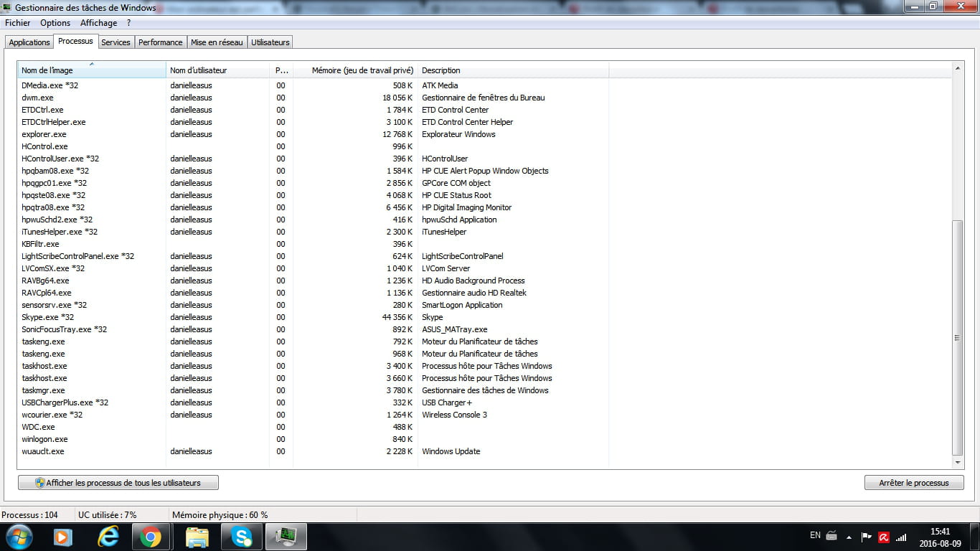The height and width of the screenshot is (551, 980).
Task: Open the Action Center flag icon
Action: [x=867, y=536]
